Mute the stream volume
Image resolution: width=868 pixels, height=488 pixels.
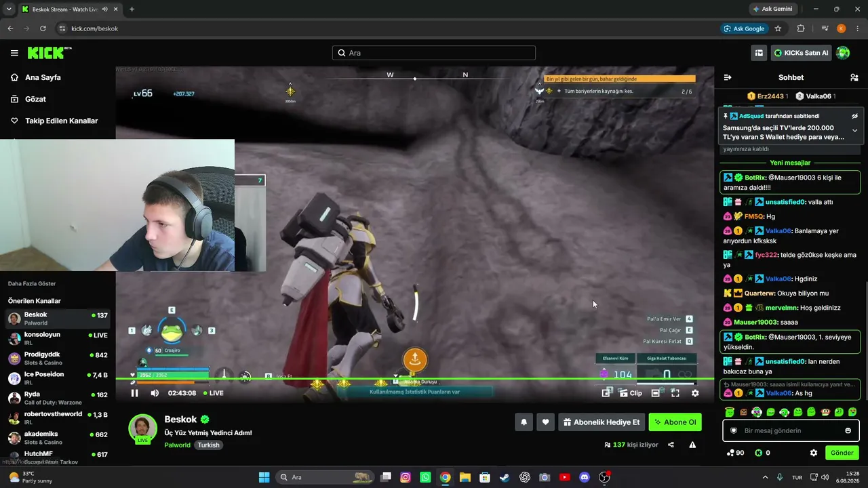(x=155, y=393)
